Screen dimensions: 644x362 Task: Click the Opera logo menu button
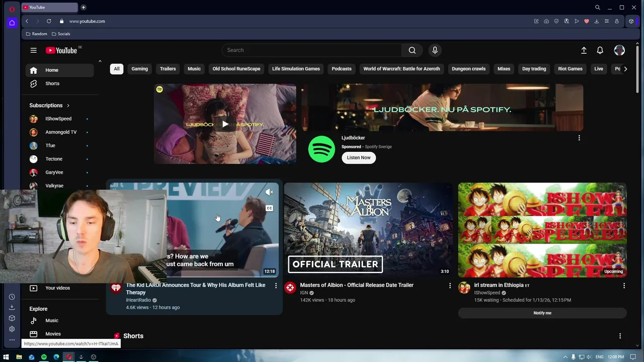point(12,9)
